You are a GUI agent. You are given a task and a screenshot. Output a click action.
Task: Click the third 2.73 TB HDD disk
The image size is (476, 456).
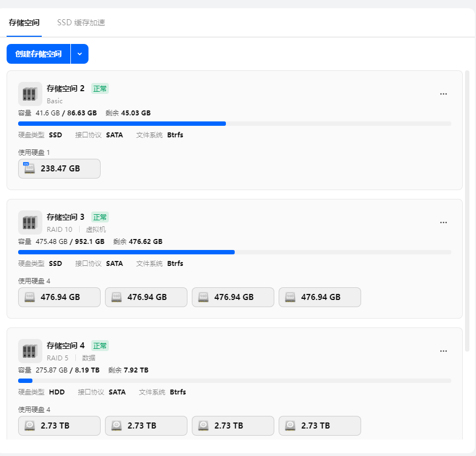(233, 426)
